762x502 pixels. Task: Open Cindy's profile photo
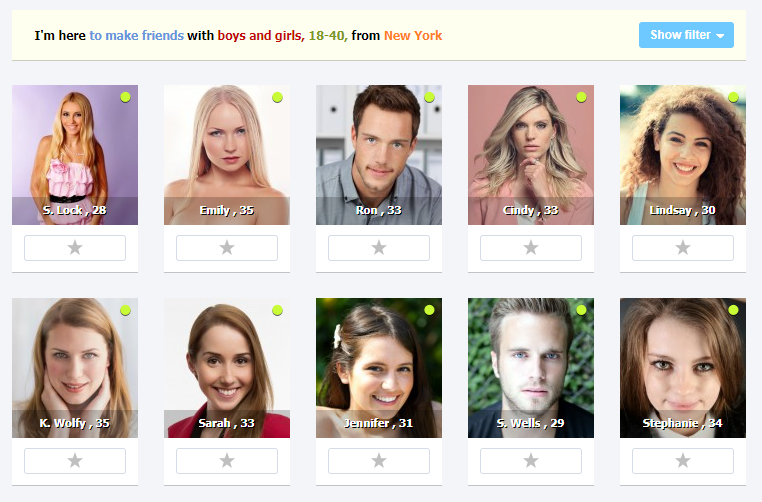[531, 155]
